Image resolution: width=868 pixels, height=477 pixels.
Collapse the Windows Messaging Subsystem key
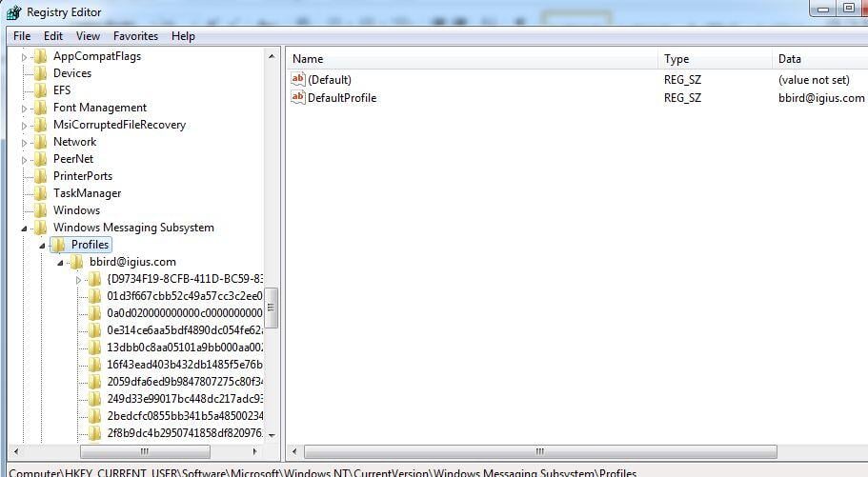tap(24, 228)
